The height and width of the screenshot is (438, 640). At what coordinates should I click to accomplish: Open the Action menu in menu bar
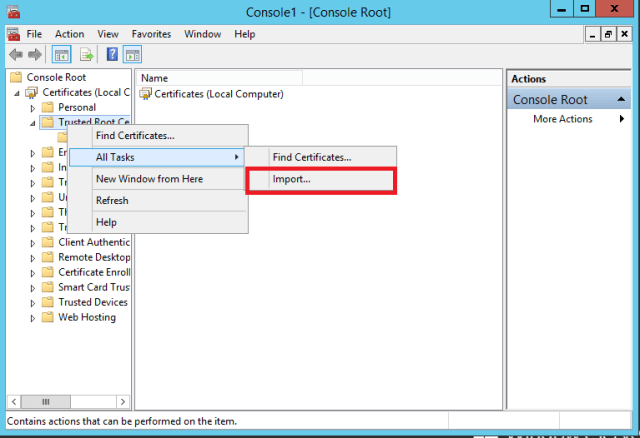[x=70, y=34]
